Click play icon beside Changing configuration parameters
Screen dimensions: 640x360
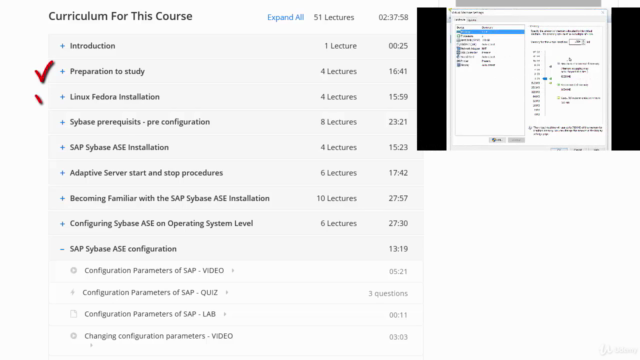tap(73, 336)
